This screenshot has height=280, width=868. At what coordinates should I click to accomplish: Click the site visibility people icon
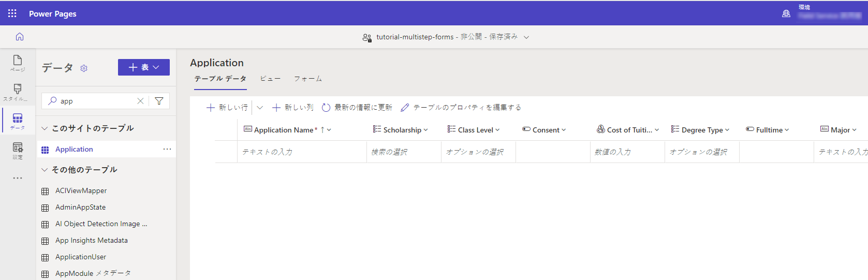367,37
